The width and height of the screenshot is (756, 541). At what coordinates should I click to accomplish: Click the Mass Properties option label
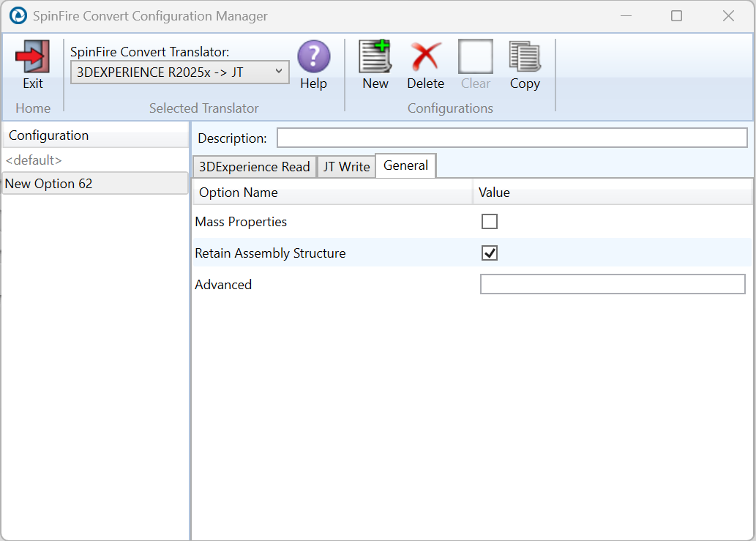241,222
